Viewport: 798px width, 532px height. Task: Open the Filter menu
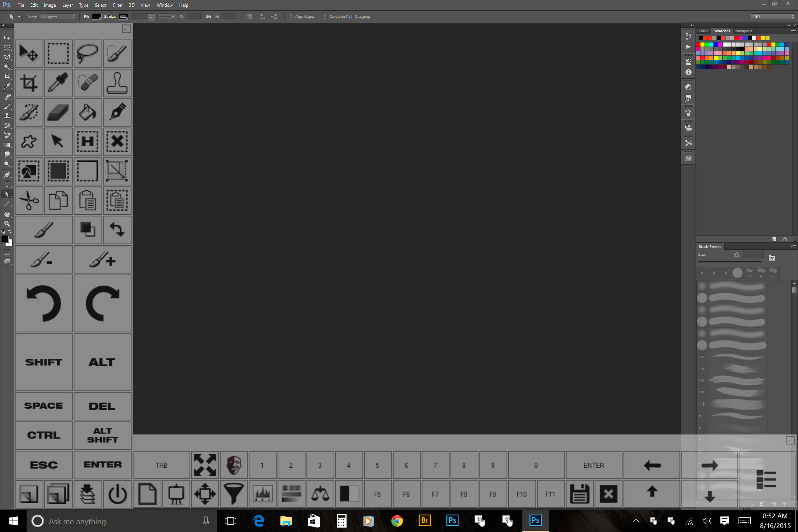pyautogui.click(x=117, y=5)
